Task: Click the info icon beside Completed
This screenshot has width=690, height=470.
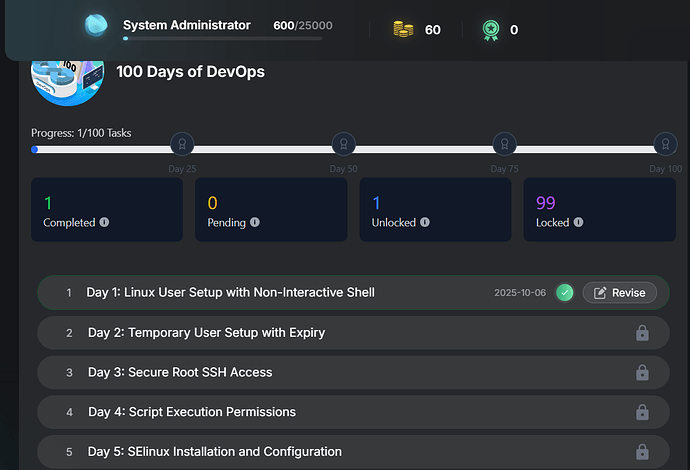Action: point(104,223)
